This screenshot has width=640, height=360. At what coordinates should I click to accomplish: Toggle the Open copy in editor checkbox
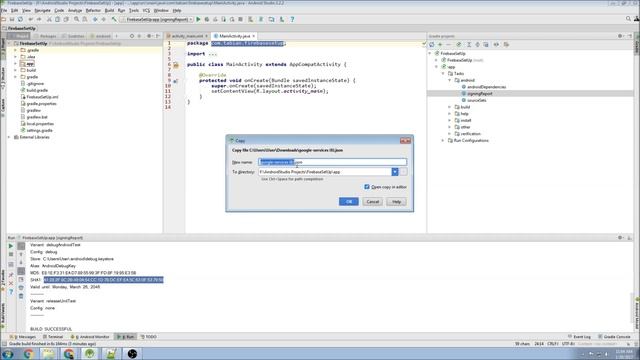[x=367, y=187]
